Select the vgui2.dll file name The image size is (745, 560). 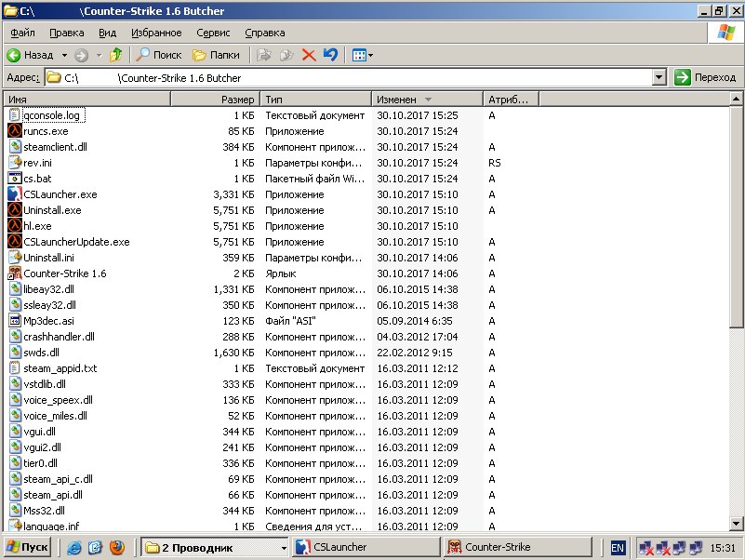pyautogui.click(x=42, y=447)
